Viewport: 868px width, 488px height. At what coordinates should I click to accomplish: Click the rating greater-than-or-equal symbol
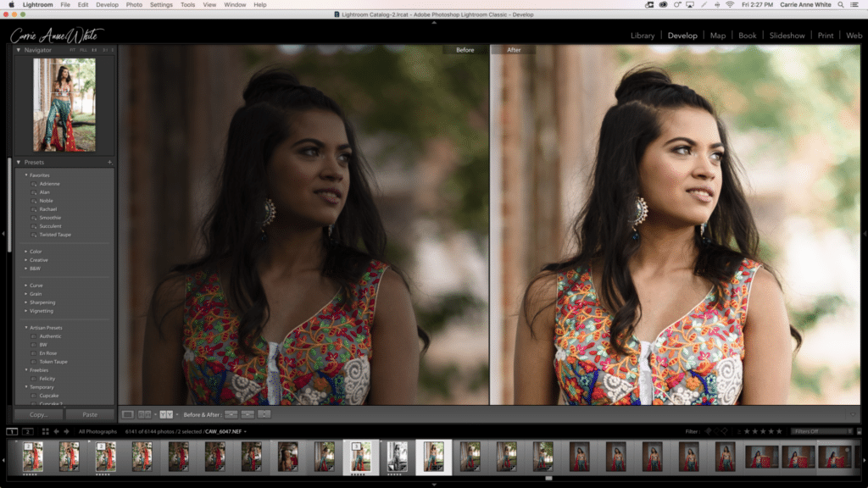tap(738, 431)
